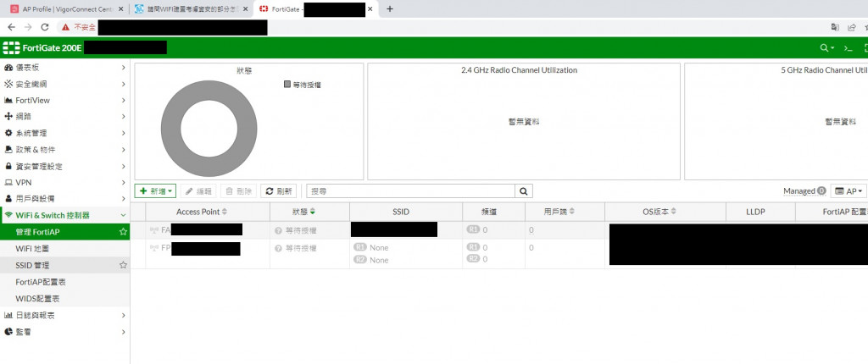This screenshot has width=868, height=364.
Task: Expand the 日誌與報表 menu
Action: point(64,315)
